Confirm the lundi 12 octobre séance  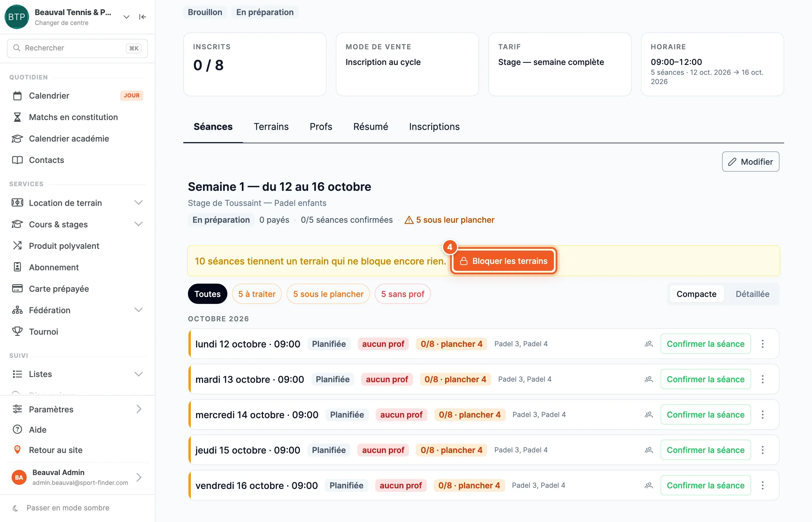tap(706, 344)
